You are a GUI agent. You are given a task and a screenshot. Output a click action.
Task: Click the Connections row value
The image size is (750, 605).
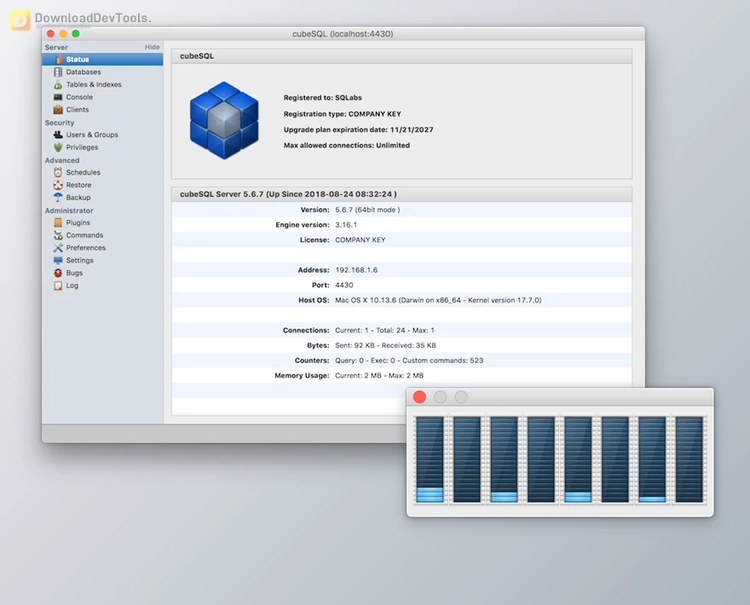point(385,330)
